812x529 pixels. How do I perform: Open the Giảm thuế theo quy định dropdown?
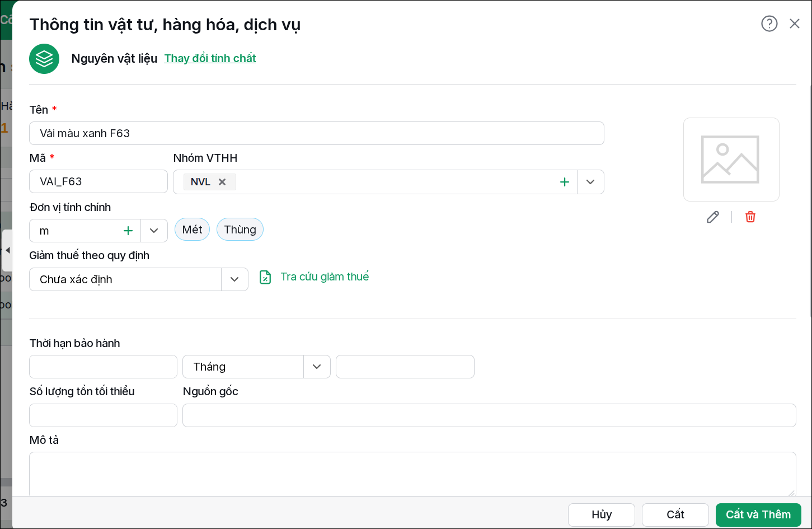coord(234,279)
